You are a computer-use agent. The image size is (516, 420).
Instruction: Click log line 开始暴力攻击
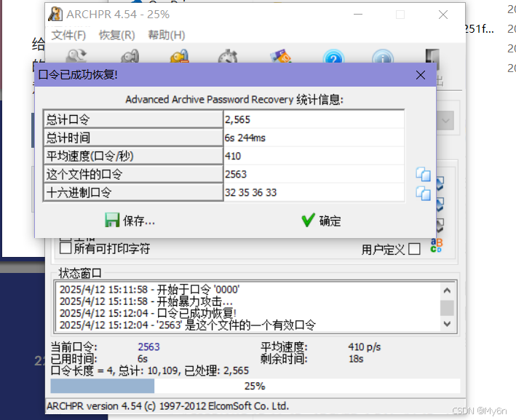point(146,301)
